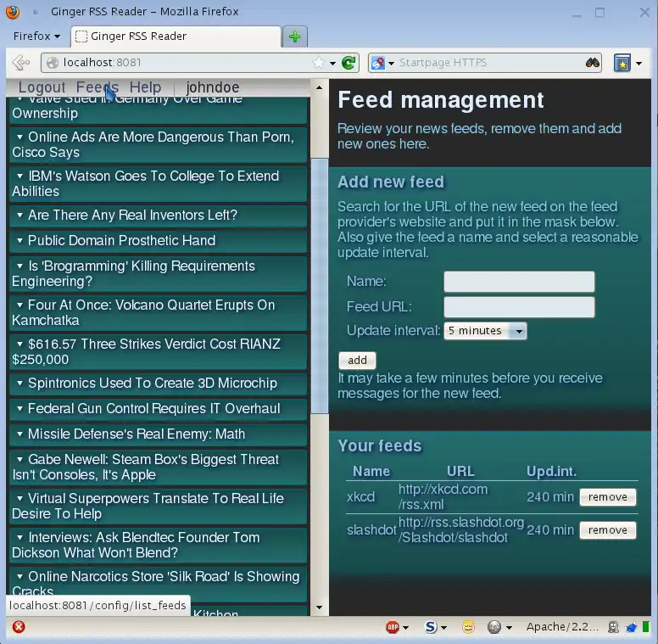The image size is (658, 644).
Task: Click the blue S add-on icon
Action: point(431,627)
